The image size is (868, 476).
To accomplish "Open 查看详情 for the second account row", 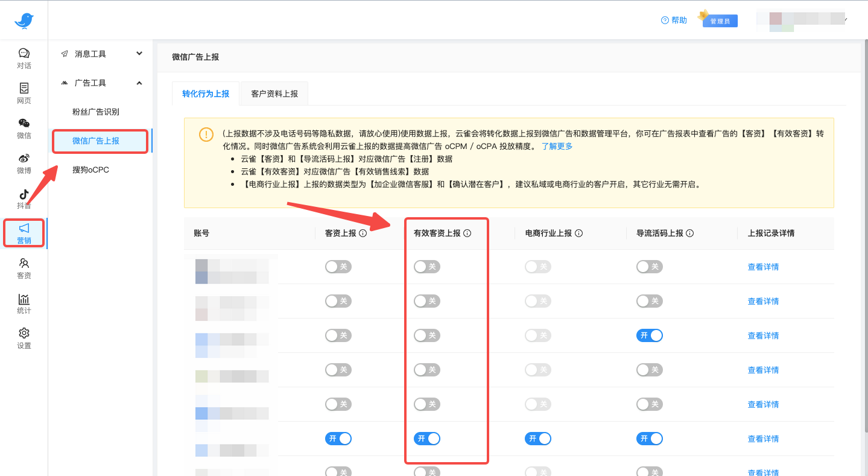I will pos(763,301).
